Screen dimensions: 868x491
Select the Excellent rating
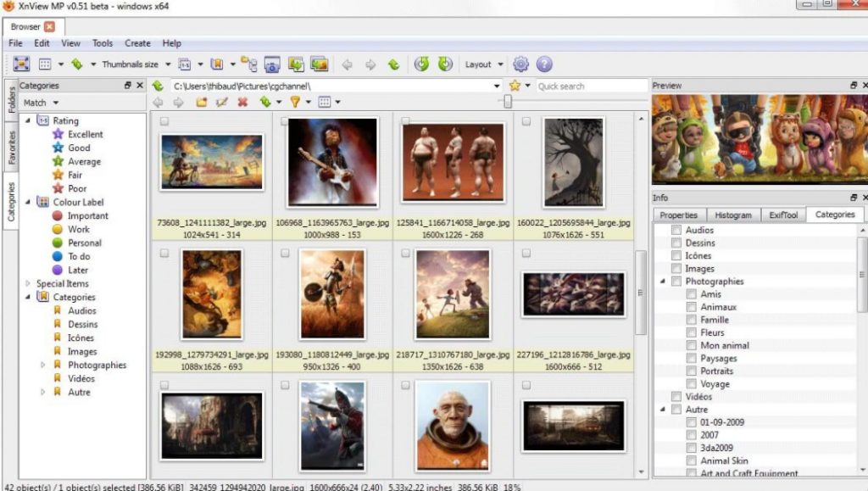click(x=86, y=134)
